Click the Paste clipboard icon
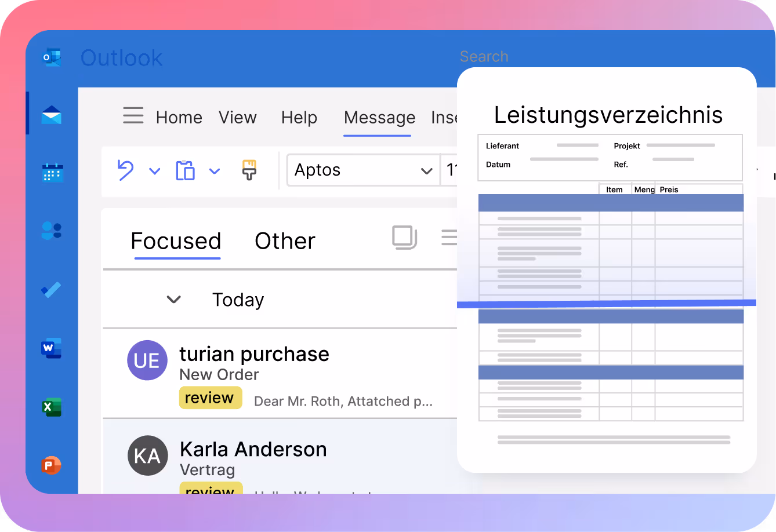The height and width of the screenshot is (532, 776). pos(185,170)
